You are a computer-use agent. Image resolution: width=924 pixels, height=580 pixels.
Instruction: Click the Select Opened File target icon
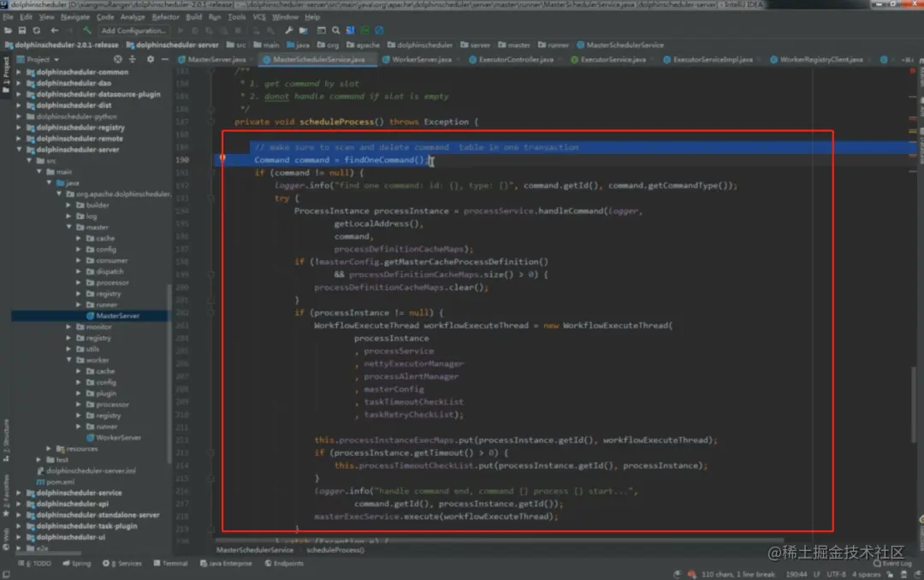118,59
